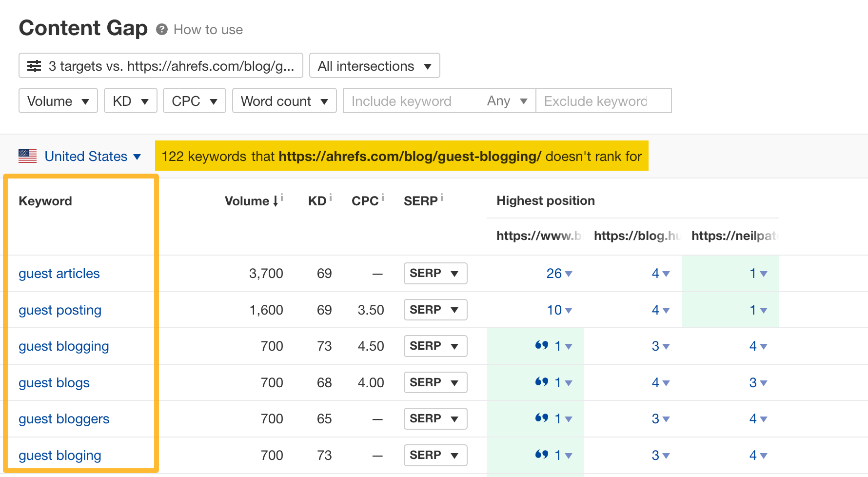Open the guest bloging keyword link
Image resolution: width=868 pixels, height=477 pixels.
click(60, 456)
